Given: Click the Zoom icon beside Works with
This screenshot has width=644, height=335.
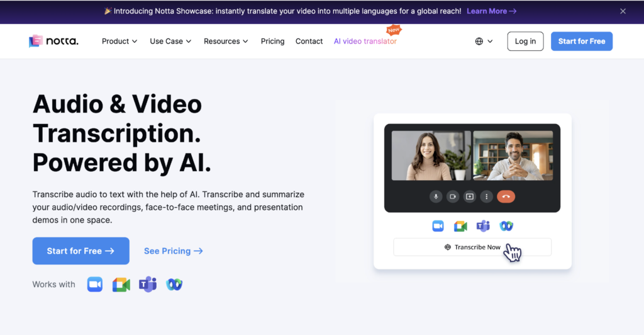Looking at the screenshot, I should coord(95,285).
